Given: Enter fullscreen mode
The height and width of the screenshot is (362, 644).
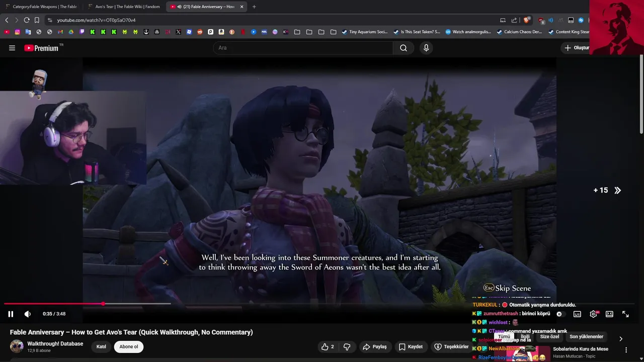Looking at the screenshot, I should (x=625, y=314).
